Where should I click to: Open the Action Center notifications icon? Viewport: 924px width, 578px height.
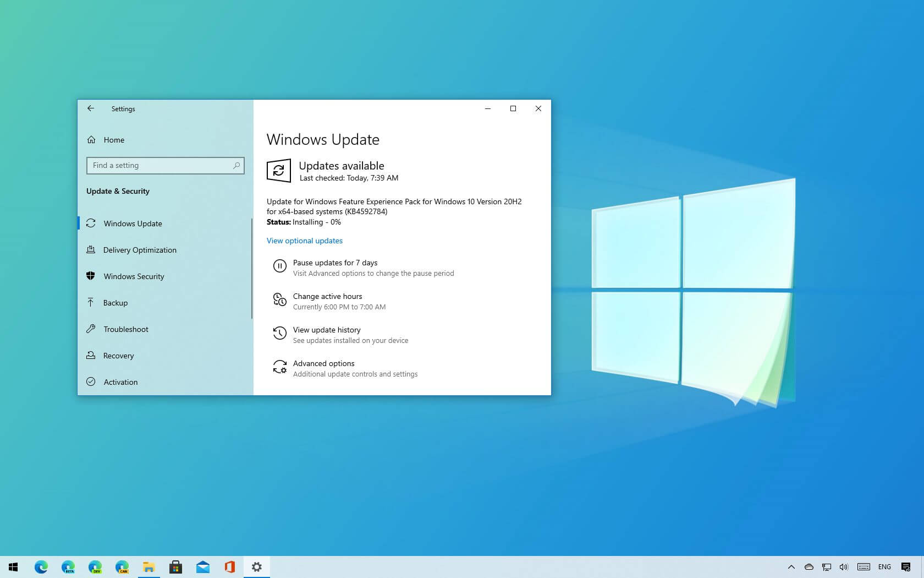(x=906, y=567)
